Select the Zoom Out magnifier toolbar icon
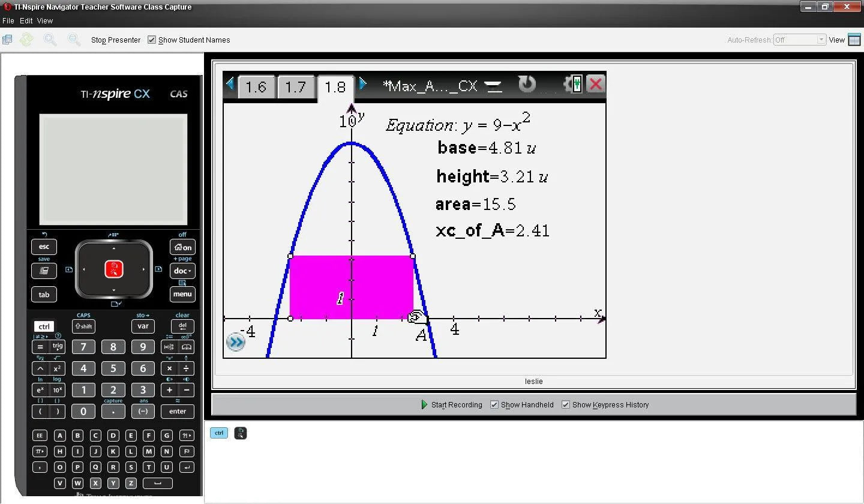The height and width of the screenshot is (504, 864). (x=74, y=40)
